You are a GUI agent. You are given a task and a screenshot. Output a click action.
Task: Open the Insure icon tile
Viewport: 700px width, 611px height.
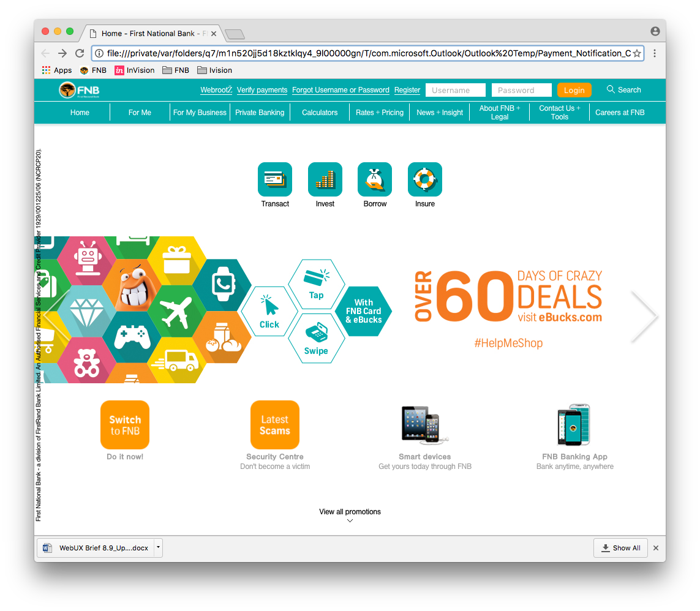pyautogui.click(x=425, y=179)
